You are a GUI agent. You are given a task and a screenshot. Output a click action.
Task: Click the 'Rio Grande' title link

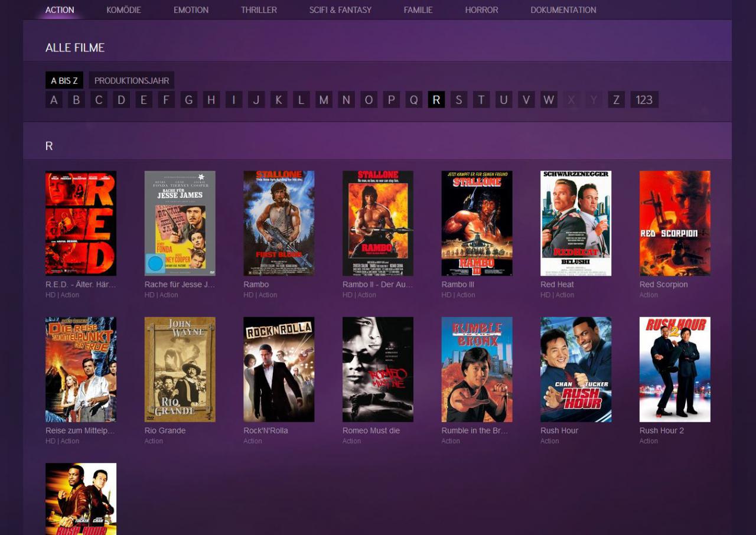(165, 430)
